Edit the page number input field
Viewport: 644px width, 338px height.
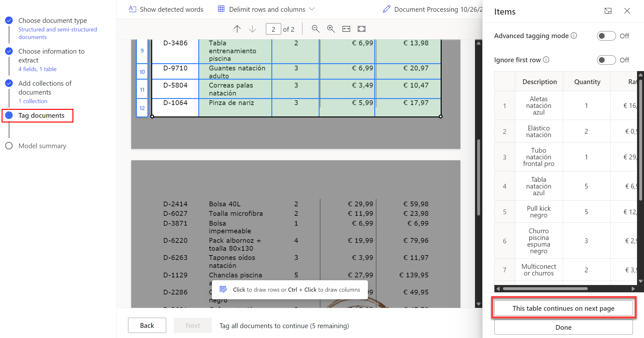[x=273, y=29]
